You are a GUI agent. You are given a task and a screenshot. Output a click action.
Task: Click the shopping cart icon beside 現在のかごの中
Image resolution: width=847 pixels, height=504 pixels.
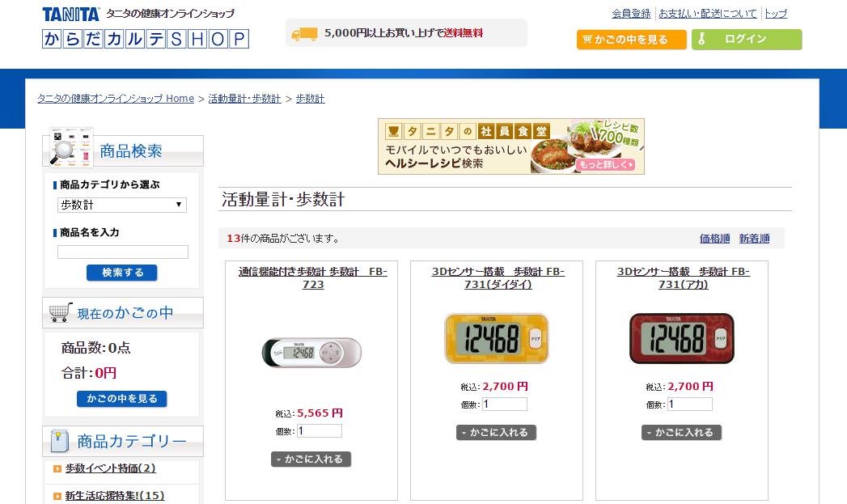coord(60,312)
